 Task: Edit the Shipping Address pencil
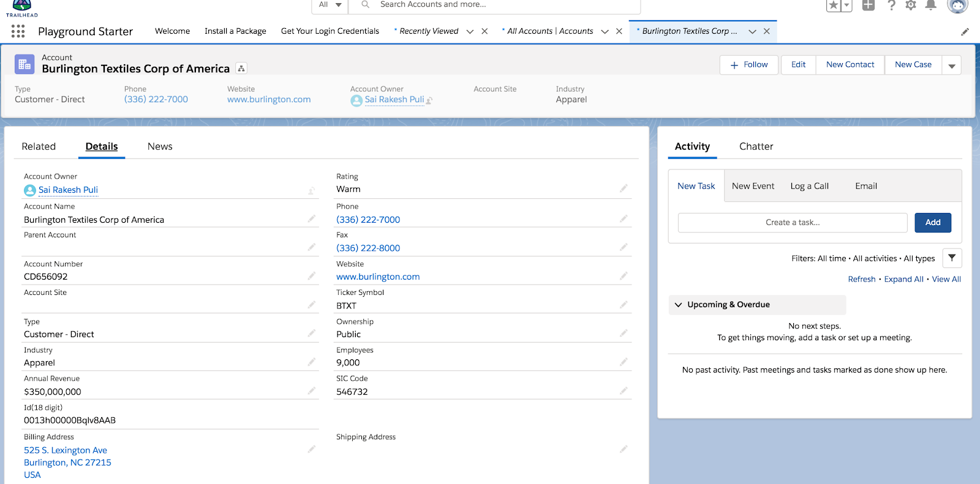pyautogui.click(x=624, y=449)
